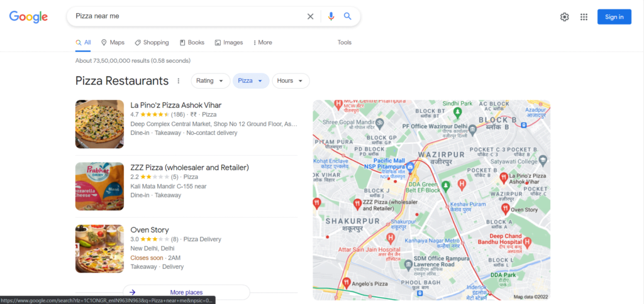Image resolution: width=644 pixels, height=304 pixels.
Task: Click 'Closes soon · 2AM' text
Action: point(155,258)
